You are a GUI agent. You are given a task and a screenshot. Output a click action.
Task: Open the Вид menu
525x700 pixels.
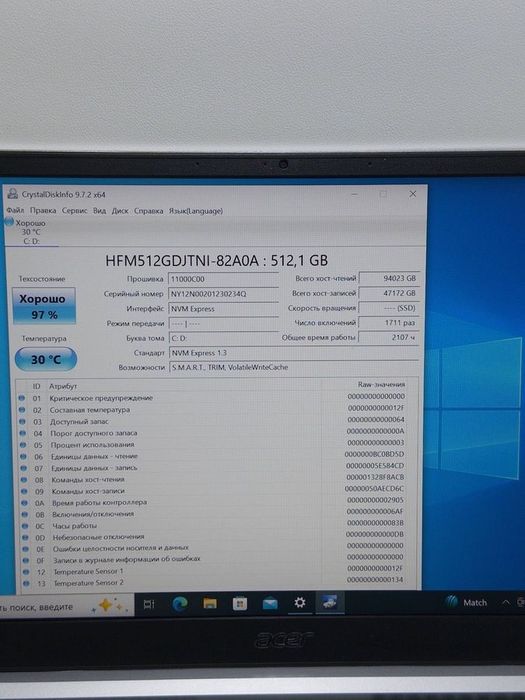coord(99,210)
